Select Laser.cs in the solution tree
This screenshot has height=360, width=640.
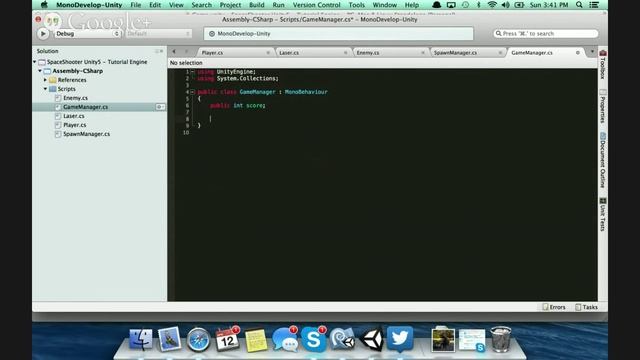coord(73,116)
